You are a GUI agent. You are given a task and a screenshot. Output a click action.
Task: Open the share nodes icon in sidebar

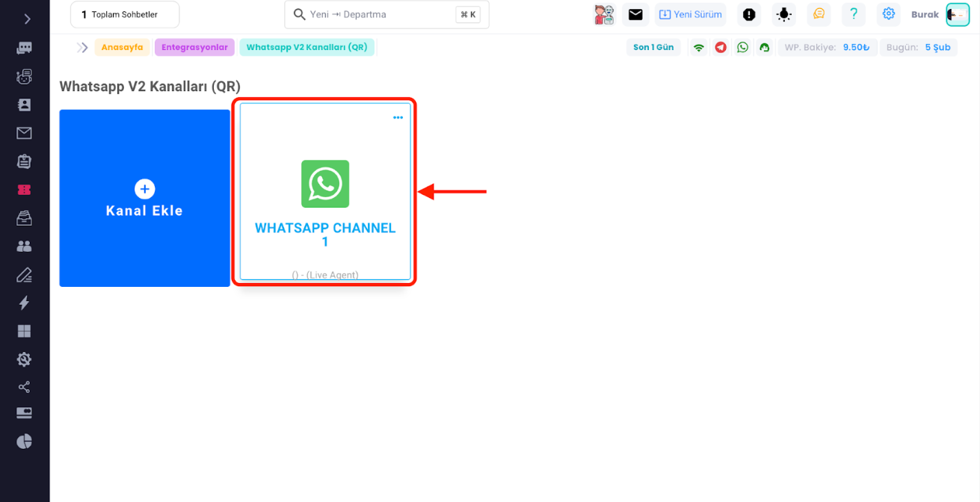click(24, 387)
